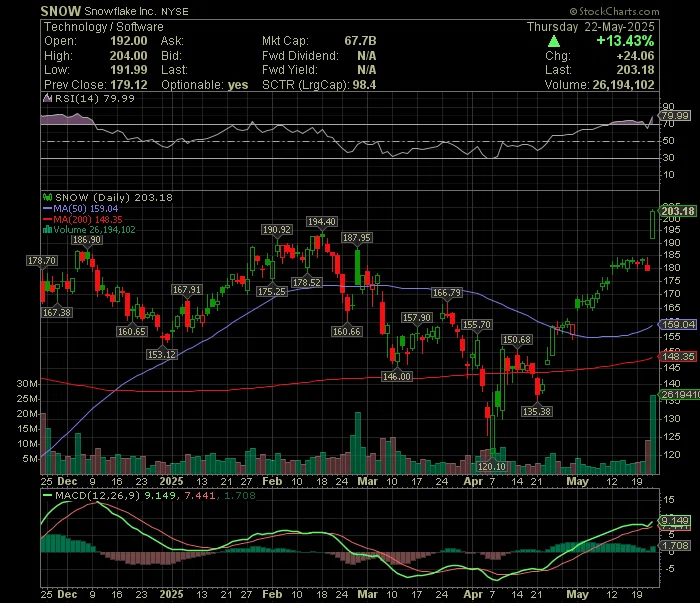This screenshot has width=700, height=603.
Task: Click the Low: 191.99 value
Action: click(x=129, y=70)
